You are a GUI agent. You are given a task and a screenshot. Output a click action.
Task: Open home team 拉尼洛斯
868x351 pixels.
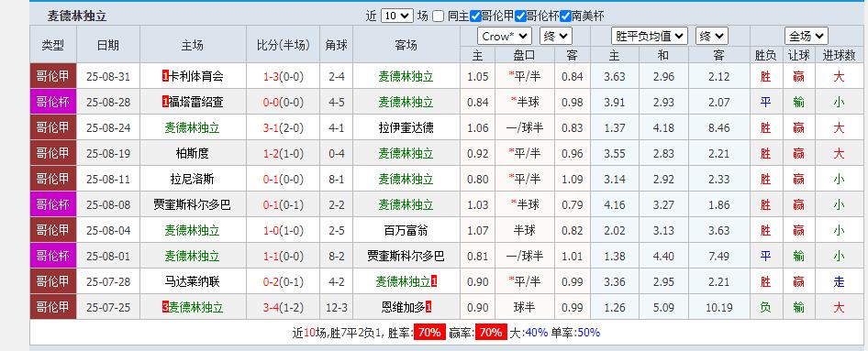coord(192,179)
